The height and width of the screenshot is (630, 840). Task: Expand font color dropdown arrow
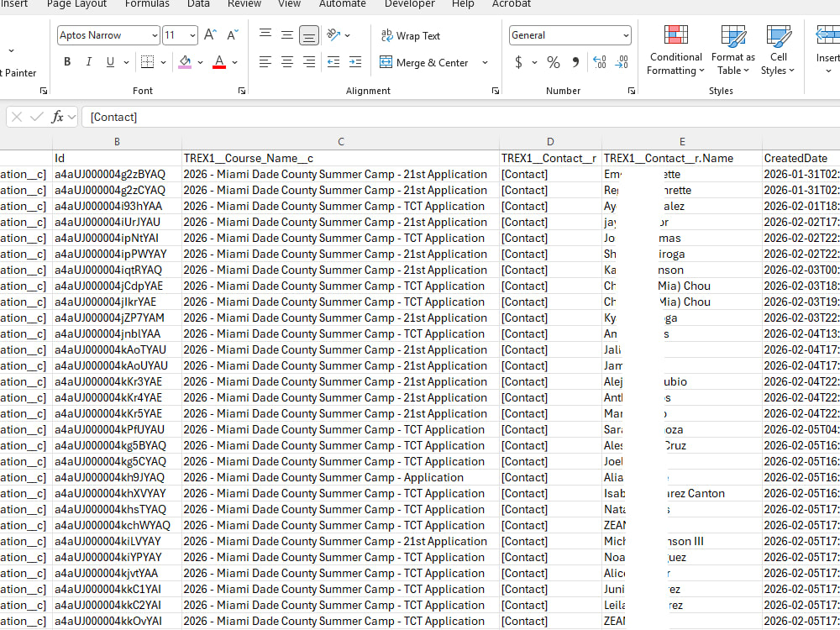tap(234, 63)
